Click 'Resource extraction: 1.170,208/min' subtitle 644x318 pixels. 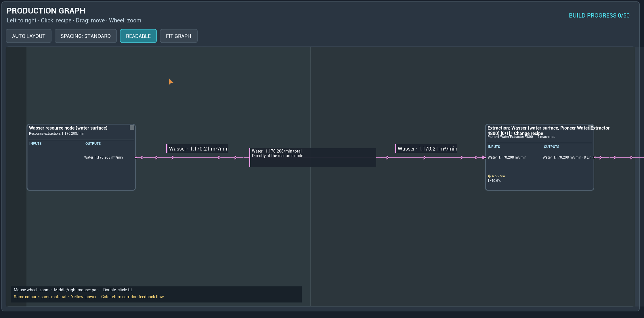click(57, 134)
